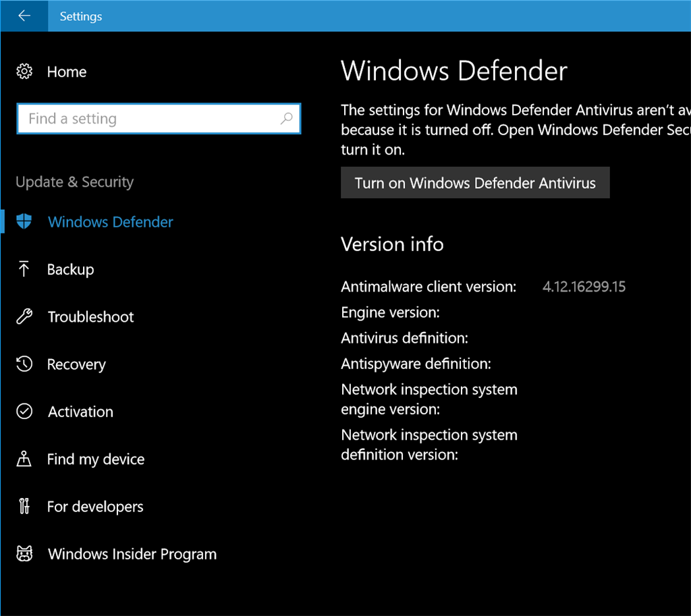Image resolution: width=691 pixels, height=616 pixels.
Task: Open the Find my device page
Action: pos(96,459)
